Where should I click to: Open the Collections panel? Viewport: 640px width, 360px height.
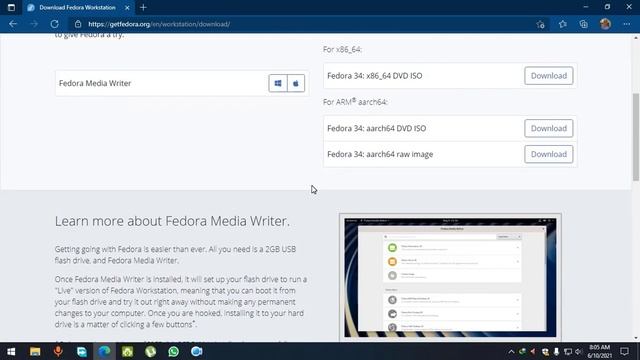584,24
